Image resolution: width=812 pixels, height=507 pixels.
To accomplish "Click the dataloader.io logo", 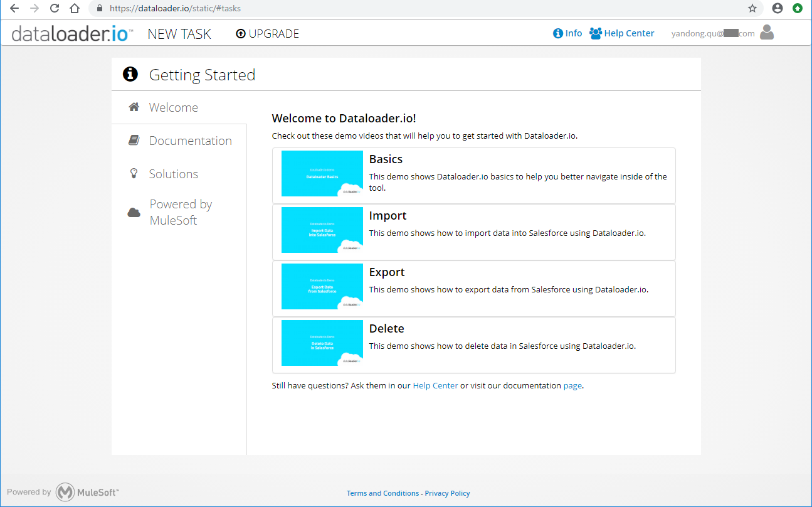I will click(72, 33).
